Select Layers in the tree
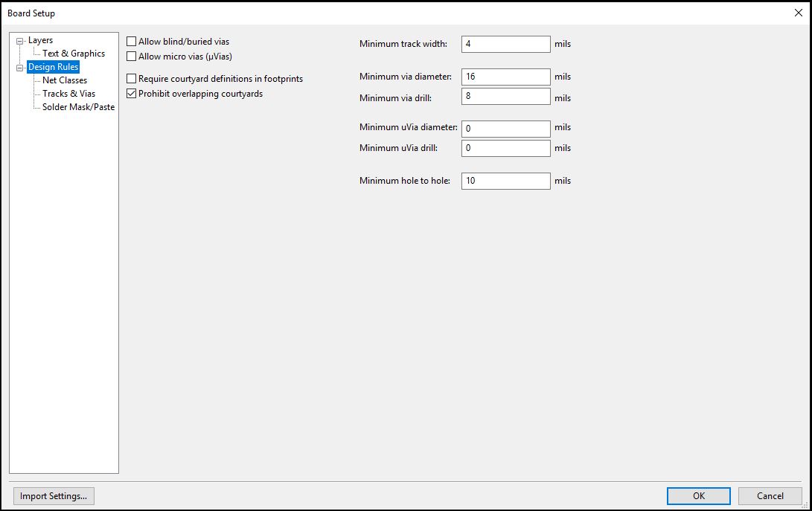 [x=40, y=40]
